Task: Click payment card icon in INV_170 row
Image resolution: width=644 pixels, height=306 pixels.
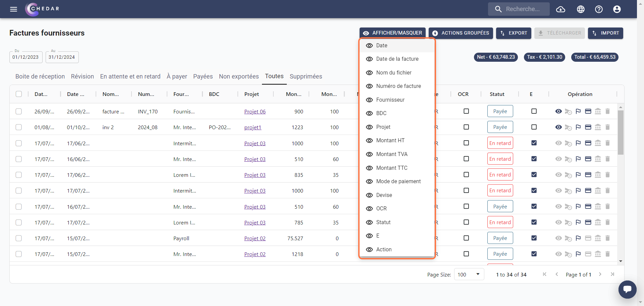Action: pyautogui.click(x=588, y=111)
